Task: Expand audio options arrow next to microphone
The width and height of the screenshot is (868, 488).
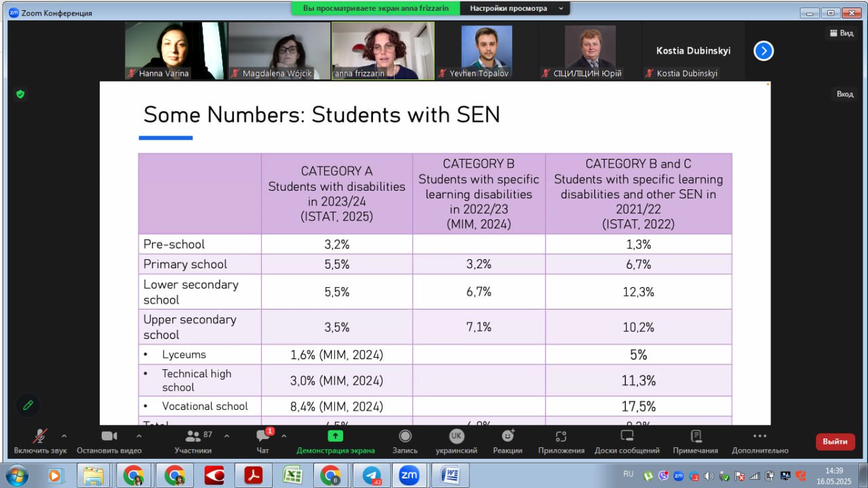Action: (64, 436)
